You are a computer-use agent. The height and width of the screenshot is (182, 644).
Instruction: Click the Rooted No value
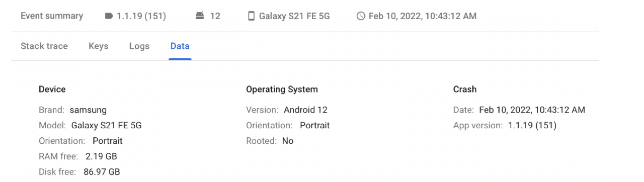pos(288,141)
